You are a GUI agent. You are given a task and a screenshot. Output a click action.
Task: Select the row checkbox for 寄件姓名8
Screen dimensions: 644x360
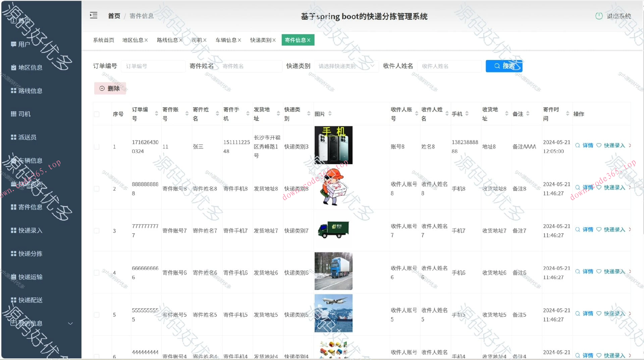[x=97, y=189]
